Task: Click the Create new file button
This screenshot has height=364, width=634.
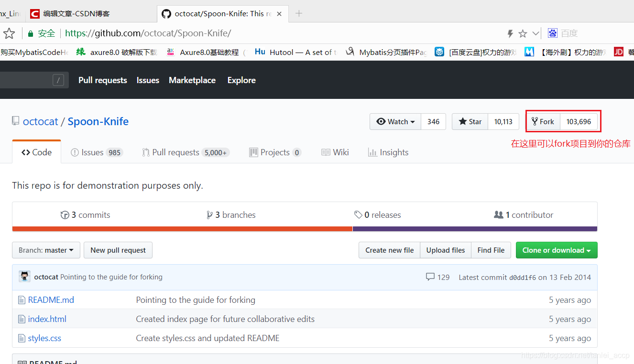Action: (x=390, y=250)
